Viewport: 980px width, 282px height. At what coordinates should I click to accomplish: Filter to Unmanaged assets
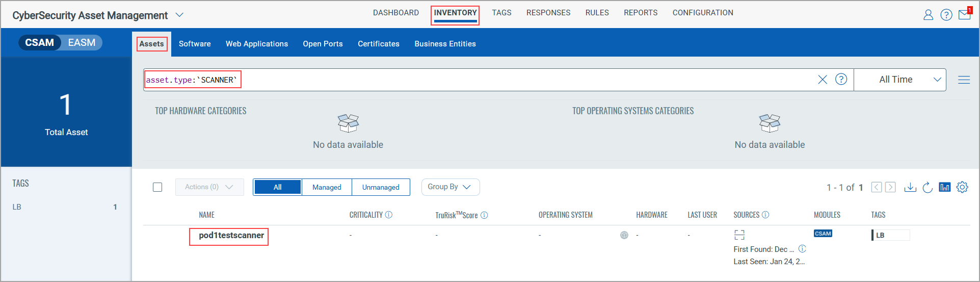coord(381,187)
